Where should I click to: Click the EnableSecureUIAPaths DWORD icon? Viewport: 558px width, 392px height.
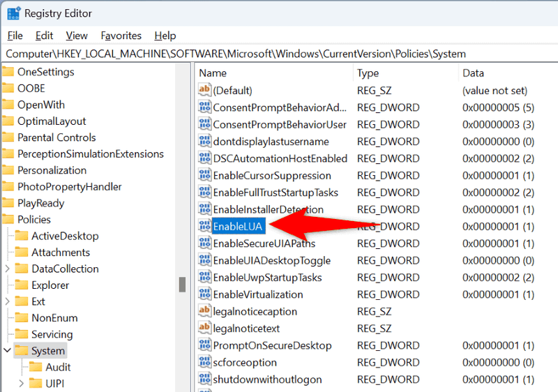204,243
